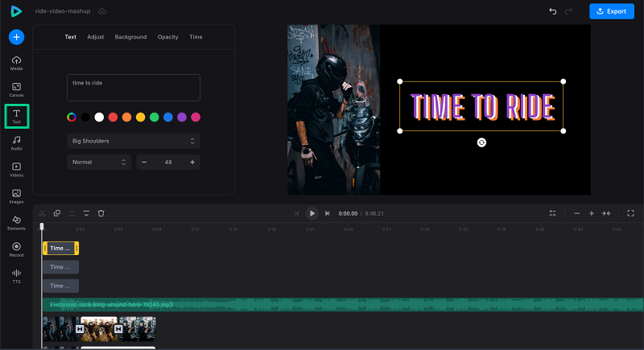Viewport: 644px width, 350px height.
Task: Skip to the next clip
Action: pyautogui.click(x=328, y=213)
